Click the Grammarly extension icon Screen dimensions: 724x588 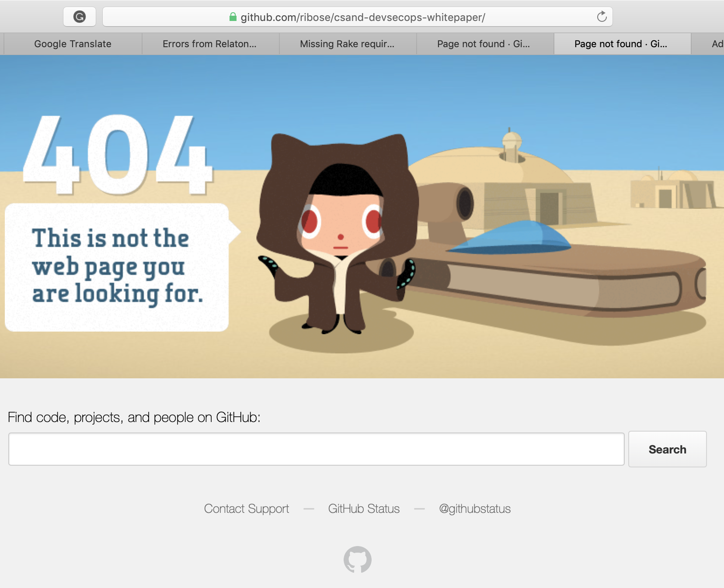pyautogui.click(x=79, y=17)
